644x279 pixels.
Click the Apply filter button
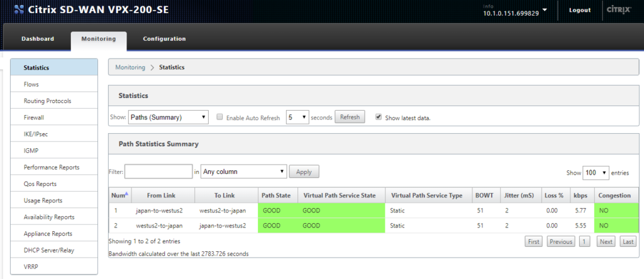pyautogui.click(x=304, y=172)
